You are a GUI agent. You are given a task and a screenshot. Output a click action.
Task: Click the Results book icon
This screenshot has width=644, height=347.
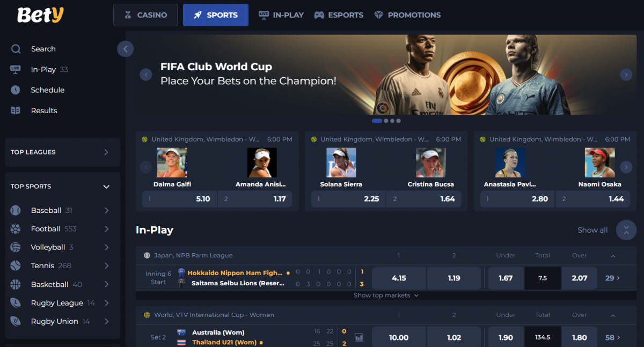16,110
